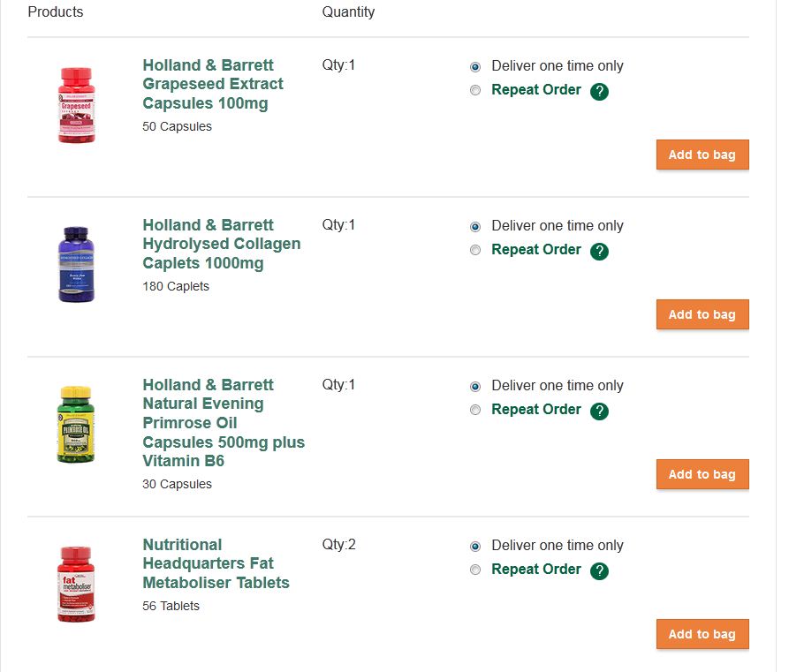The height and width of the screenshot is (672, 789).
Task: Open Holland & Barrett Grapeseed Extract product link
Action: coord(213,84)
